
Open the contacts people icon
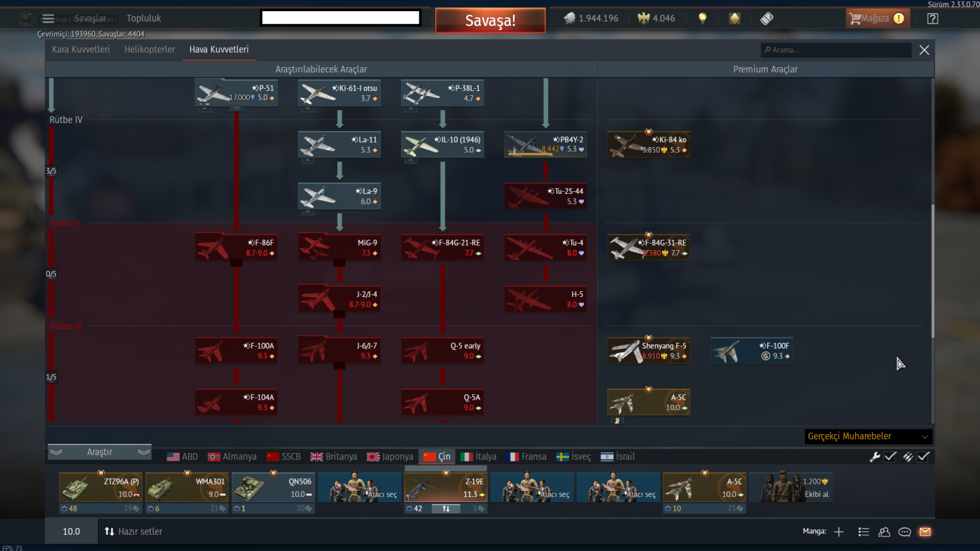[x=884, y=532]
